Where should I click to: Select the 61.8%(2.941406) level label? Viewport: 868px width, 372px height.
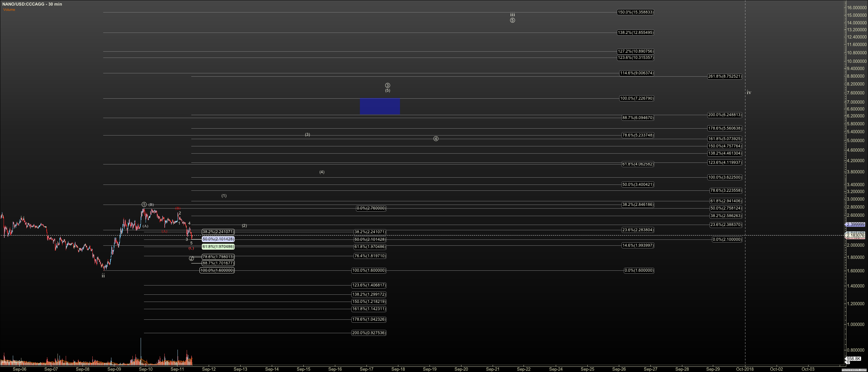[x=726, y=201]
